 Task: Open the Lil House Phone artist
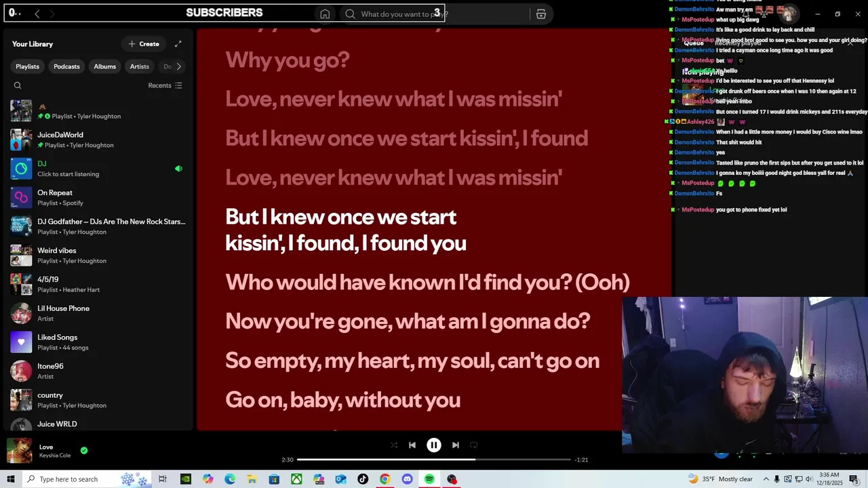tap(98, 313)
